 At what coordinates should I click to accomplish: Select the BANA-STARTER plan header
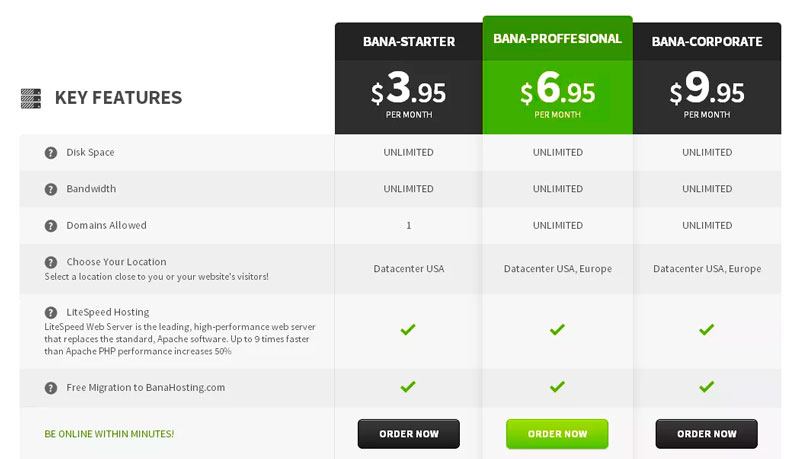(409, 42)
